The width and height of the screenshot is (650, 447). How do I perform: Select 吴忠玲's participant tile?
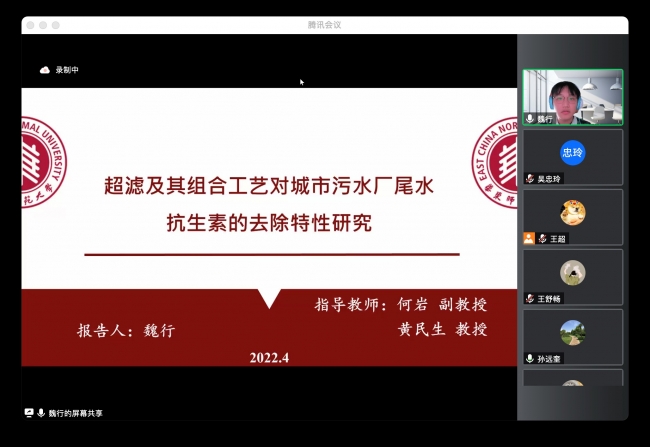[572, 158]
